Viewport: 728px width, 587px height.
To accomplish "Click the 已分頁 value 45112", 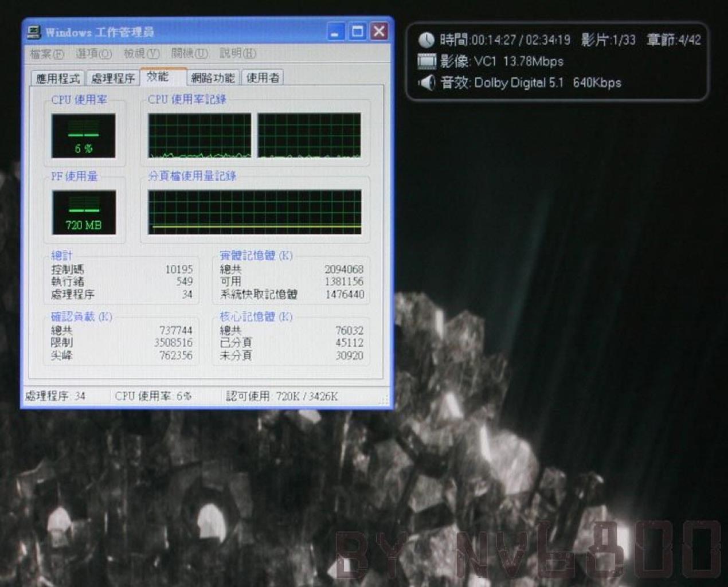I will coord(349,343).
